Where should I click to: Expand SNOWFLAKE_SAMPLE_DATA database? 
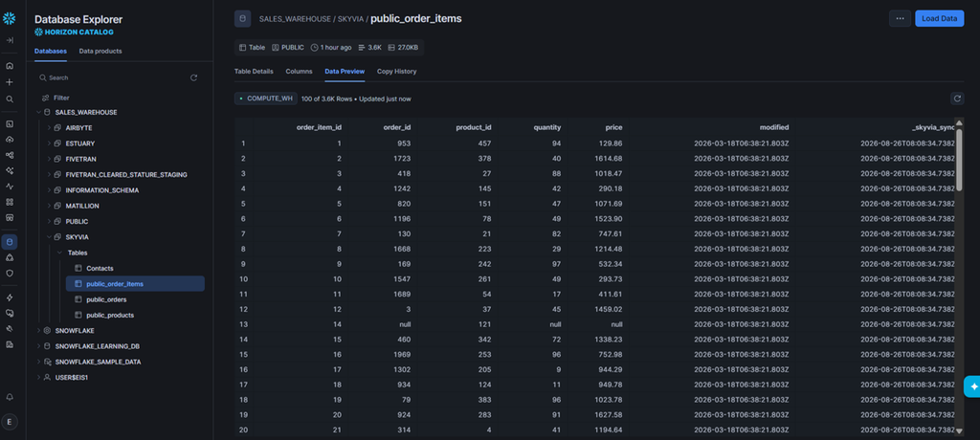click(38, 362)
